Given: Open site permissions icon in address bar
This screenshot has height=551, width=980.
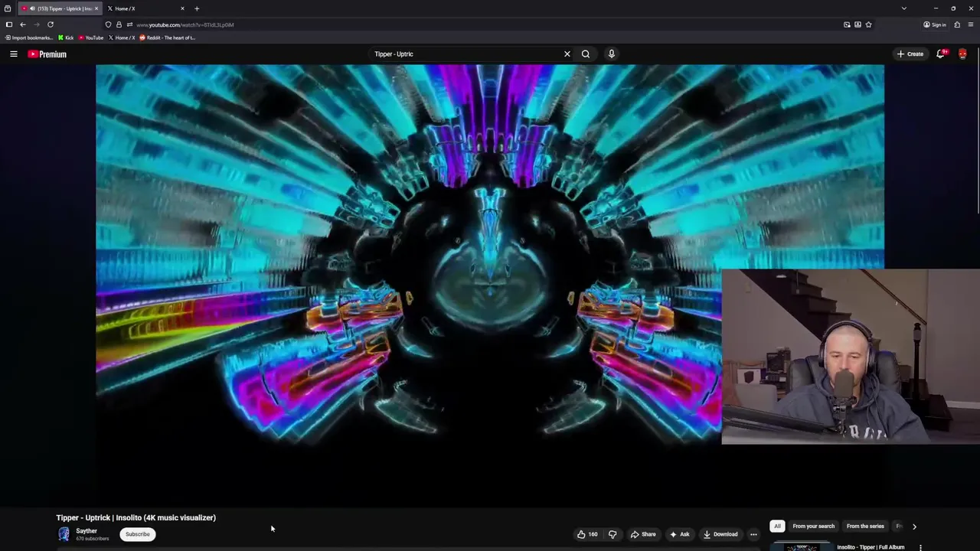Looking at the screenshot, I should pyautogui.click(x=129, y=24).
